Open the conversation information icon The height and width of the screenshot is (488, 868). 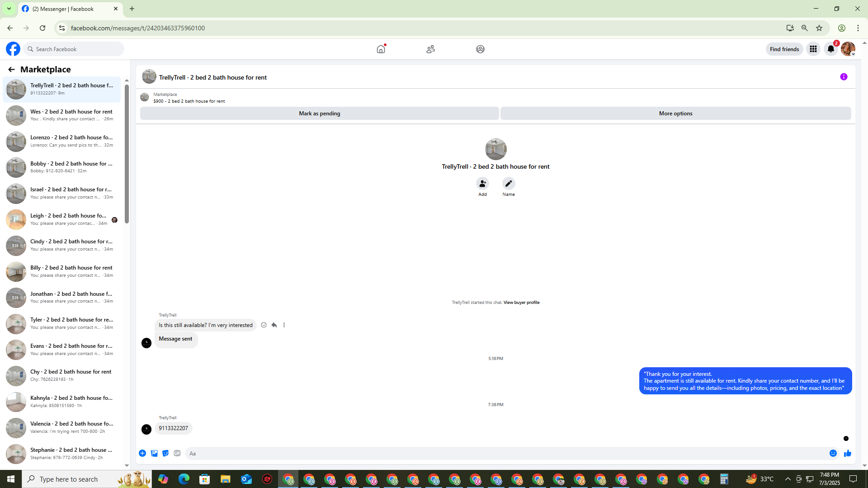[x=844, y=77]
